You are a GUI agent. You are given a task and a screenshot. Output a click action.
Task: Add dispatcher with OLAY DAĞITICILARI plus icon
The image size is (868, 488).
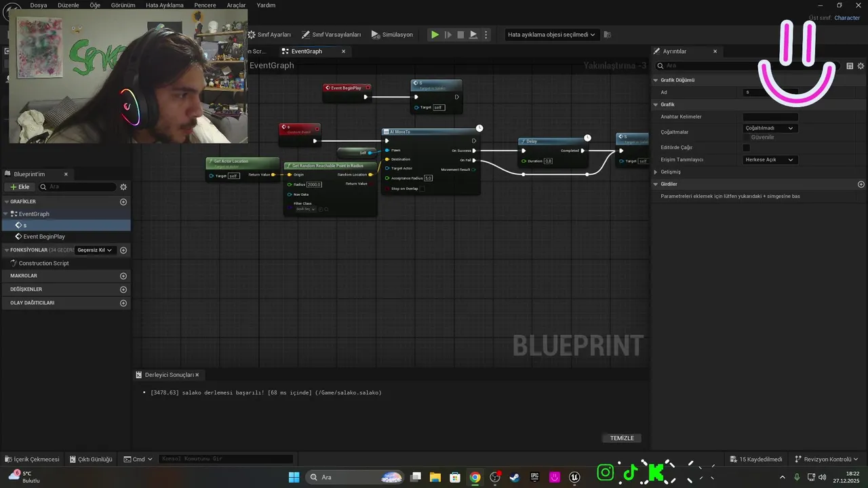123,303
